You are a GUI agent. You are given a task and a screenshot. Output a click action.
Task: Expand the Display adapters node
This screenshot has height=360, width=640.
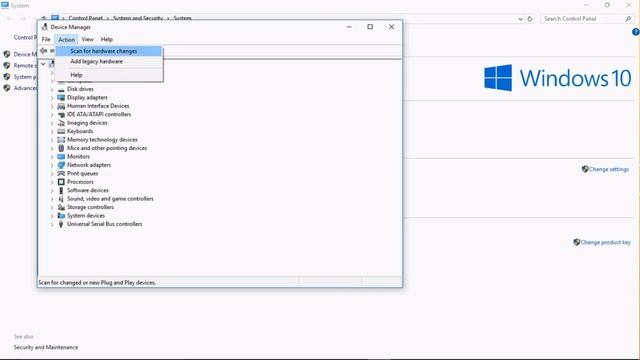click(x=52, y=98)
